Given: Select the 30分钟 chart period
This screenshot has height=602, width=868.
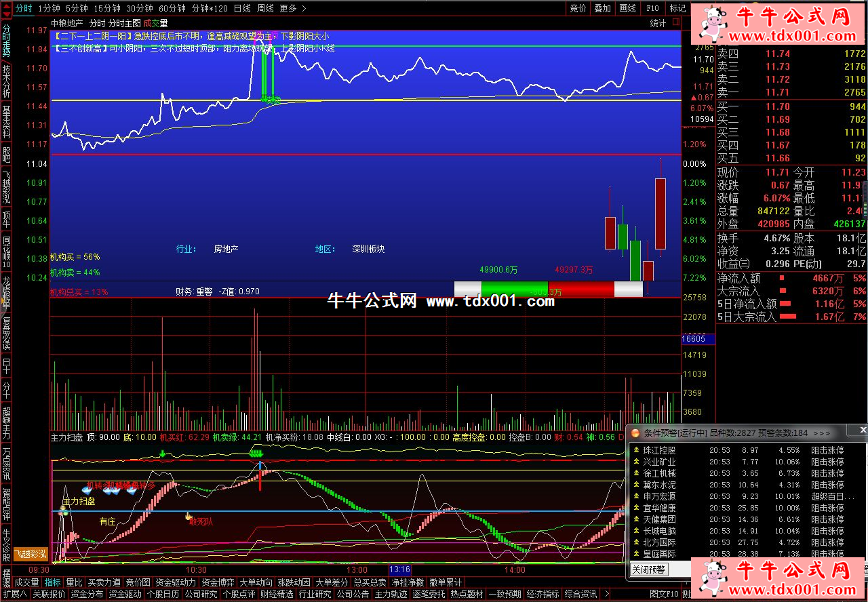Looking at the screenshot, I should [x=140, y=8].
